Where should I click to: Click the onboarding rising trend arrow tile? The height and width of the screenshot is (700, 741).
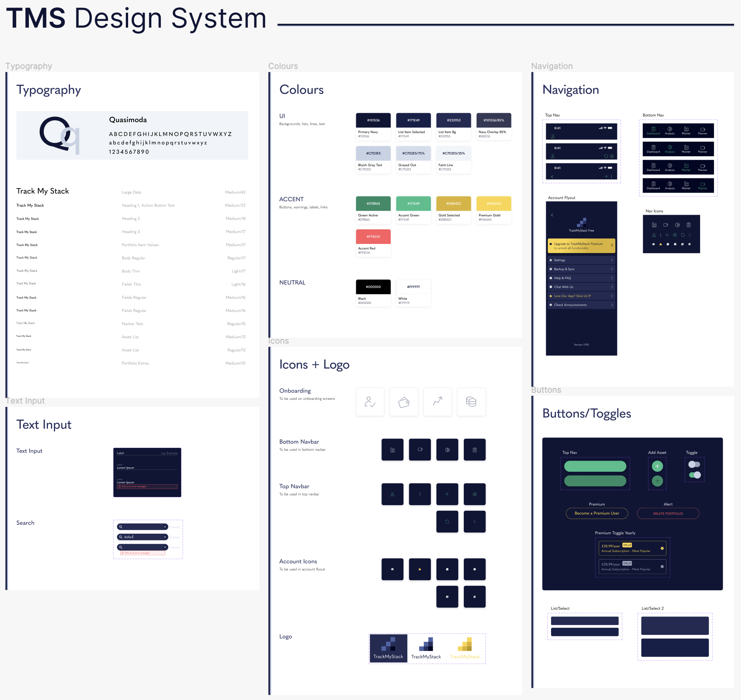click(x=438, y=402)
